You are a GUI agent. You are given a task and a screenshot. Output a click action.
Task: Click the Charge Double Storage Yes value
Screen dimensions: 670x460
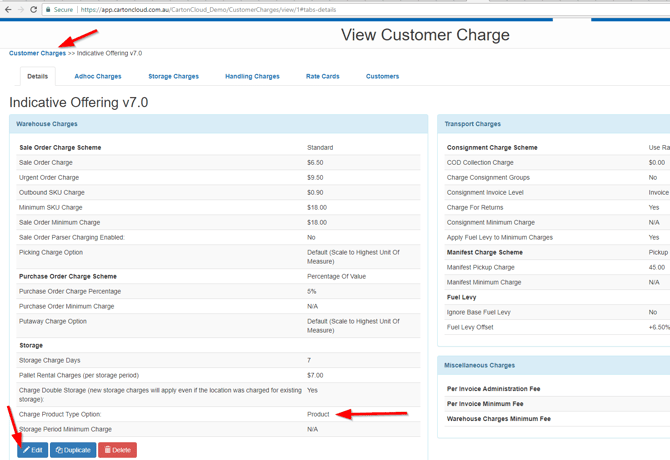312,390
